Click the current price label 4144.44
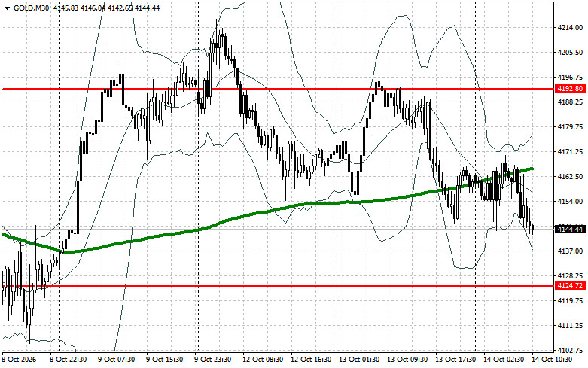Viewport: 588px width, 368px height. pos(570,229)
